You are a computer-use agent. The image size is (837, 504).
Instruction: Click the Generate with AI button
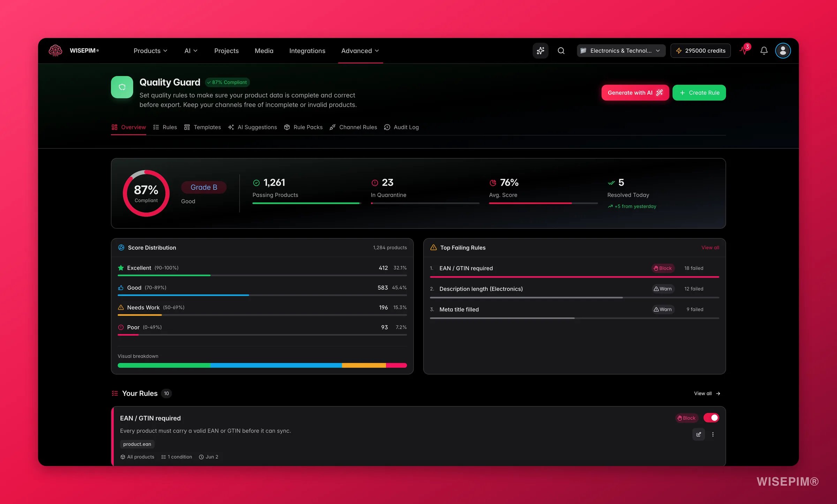(x=635, y=92)
